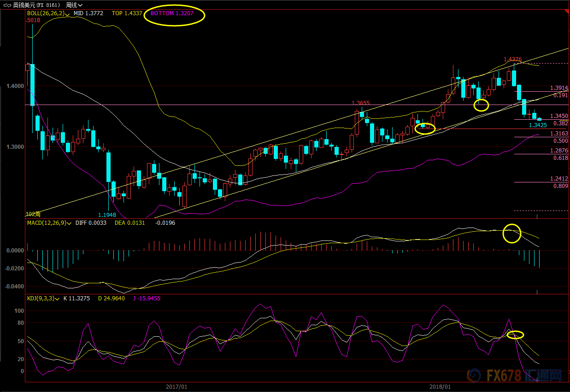Click the 102周 label on the chart
Screen dimensions: 570x392
33,214
